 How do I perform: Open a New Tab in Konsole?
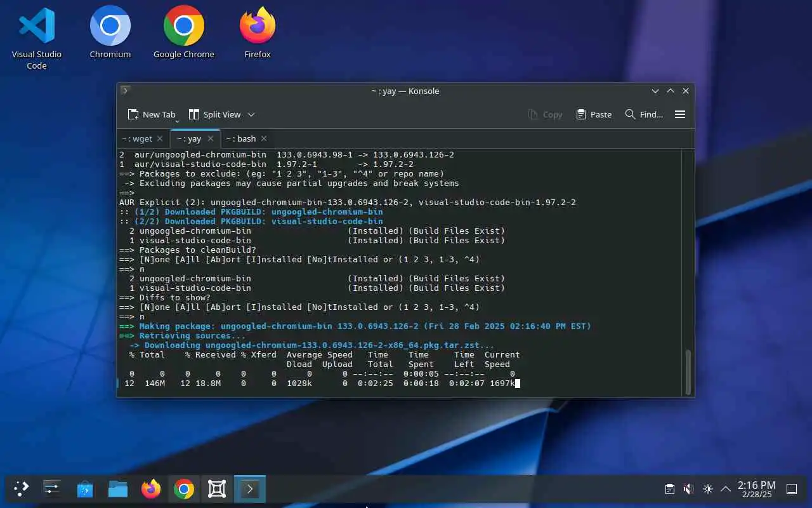pos(152,114)
